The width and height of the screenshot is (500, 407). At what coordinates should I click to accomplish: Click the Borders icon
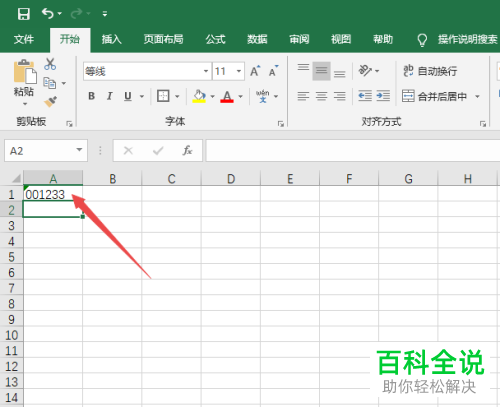[163, 96]
